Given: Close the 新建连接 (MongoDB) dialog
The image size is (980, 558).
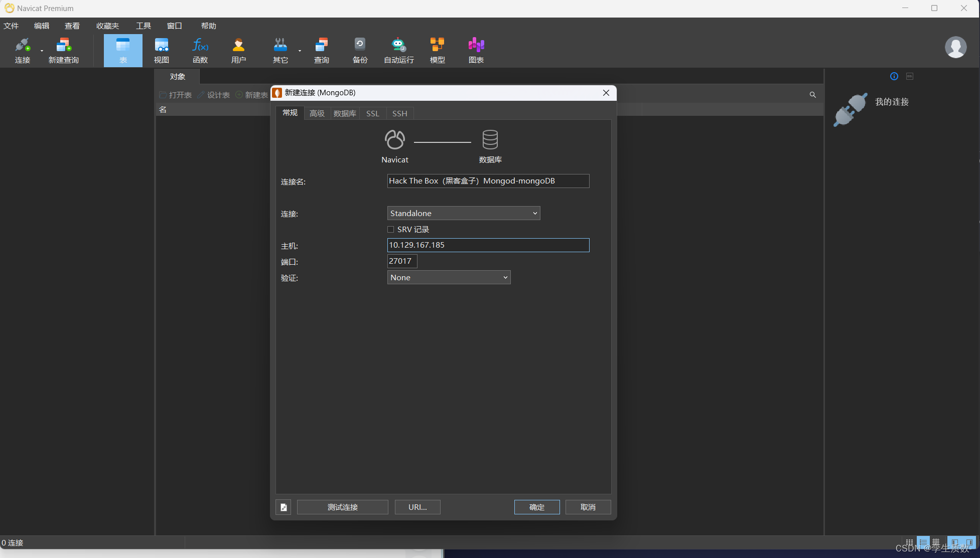Looking at the screenshot, I should point(606,93).
